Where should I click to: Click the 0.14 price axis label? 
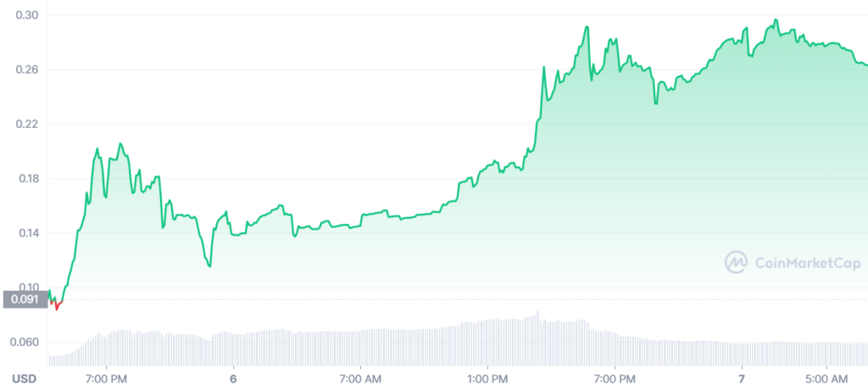[26, 233]
